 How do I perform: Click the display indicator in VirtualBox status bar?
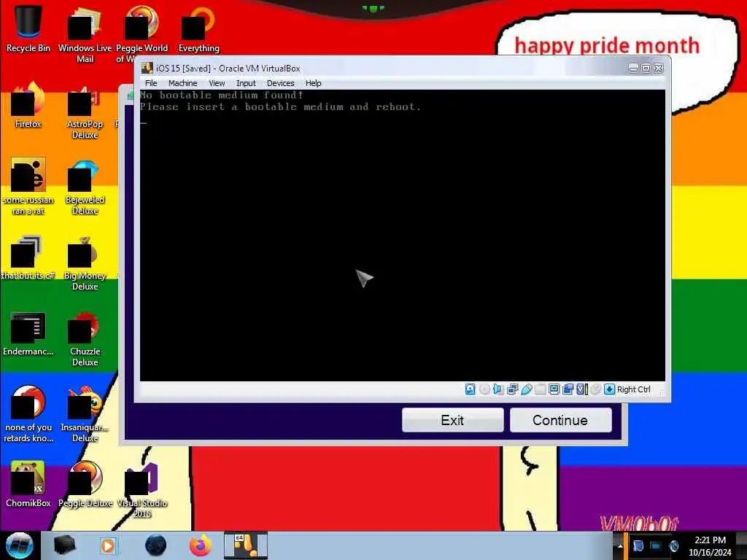pyautogui.click(x=554, y=389)
